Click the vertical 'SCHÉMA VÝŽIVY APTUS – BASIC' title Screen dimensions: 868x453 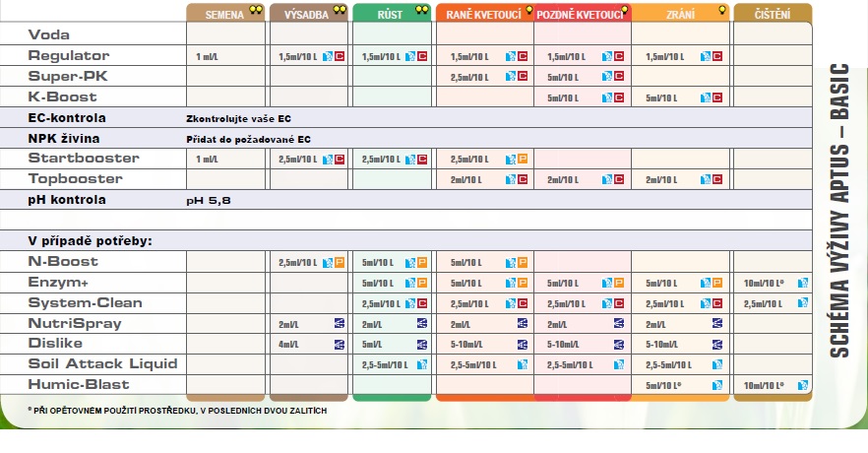[839, 211]
